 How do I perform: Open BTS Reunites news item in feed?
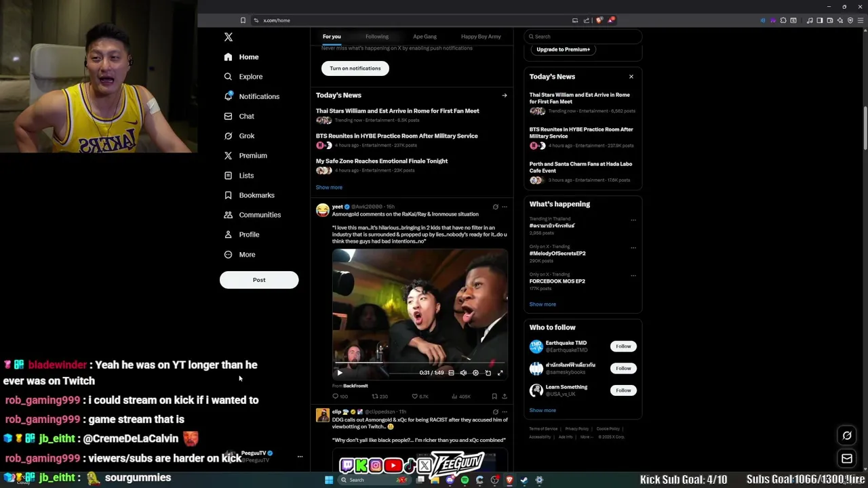[x=397, y=136]
